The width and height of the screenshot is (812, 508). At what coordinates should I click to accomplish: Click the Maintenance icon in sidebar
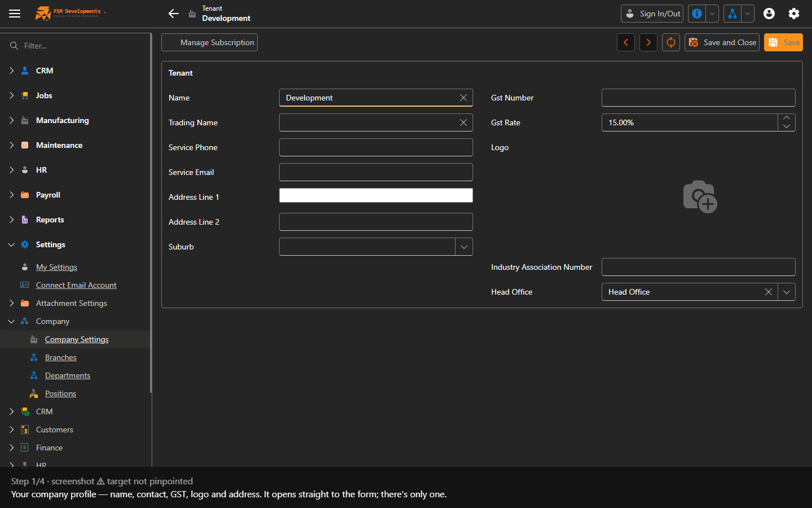click(25, 145)
